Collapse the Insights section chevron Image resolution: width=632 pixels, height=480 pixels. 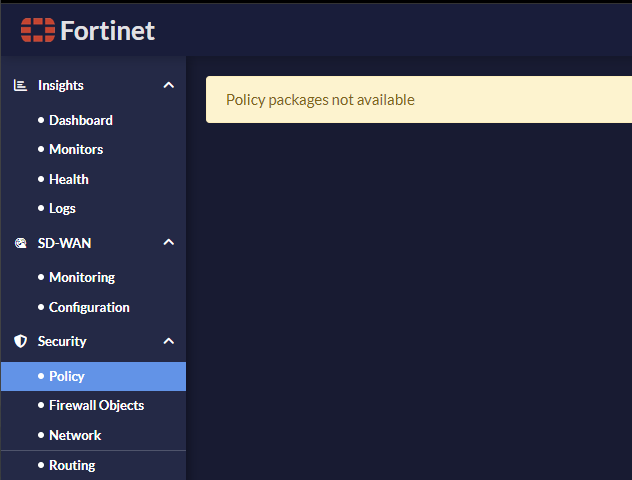(168, 86)
